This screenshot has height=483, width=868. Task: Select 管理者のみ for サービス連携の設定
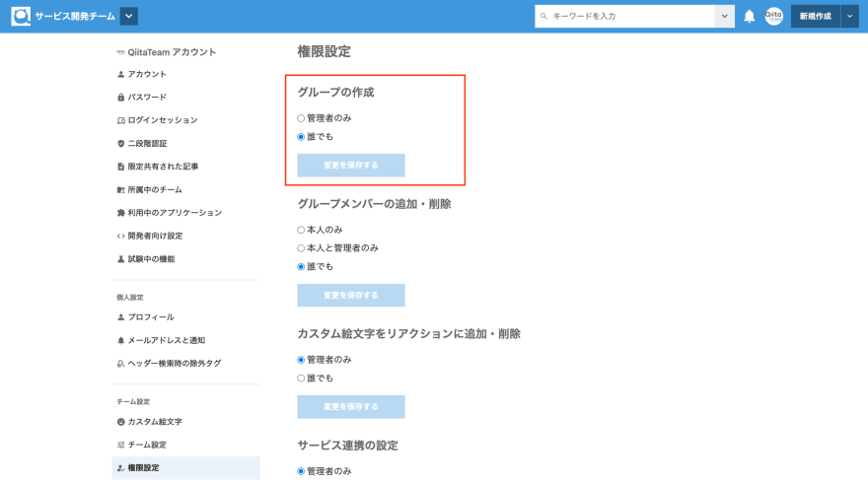click(x=301, y=471)
